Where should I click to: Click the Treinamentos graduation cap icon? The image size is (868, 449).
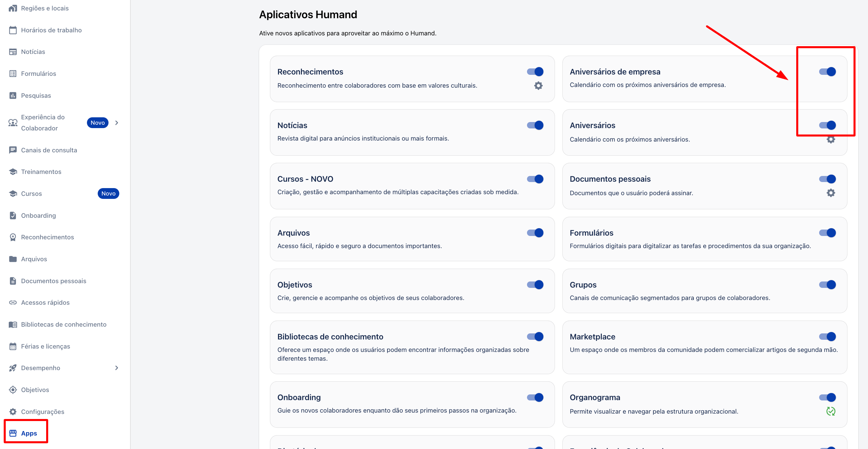click(x=13, y=172)
